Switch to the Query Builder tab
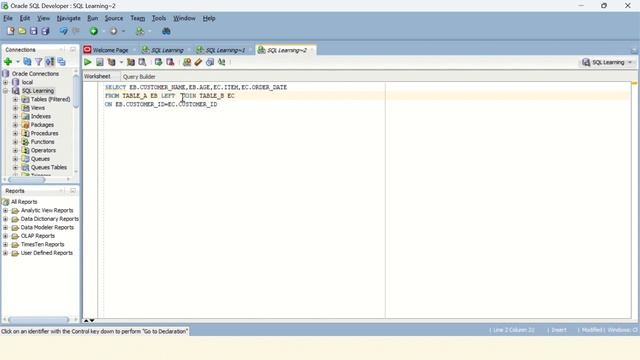Screen dimensions: 640x360 coord(139,77)
